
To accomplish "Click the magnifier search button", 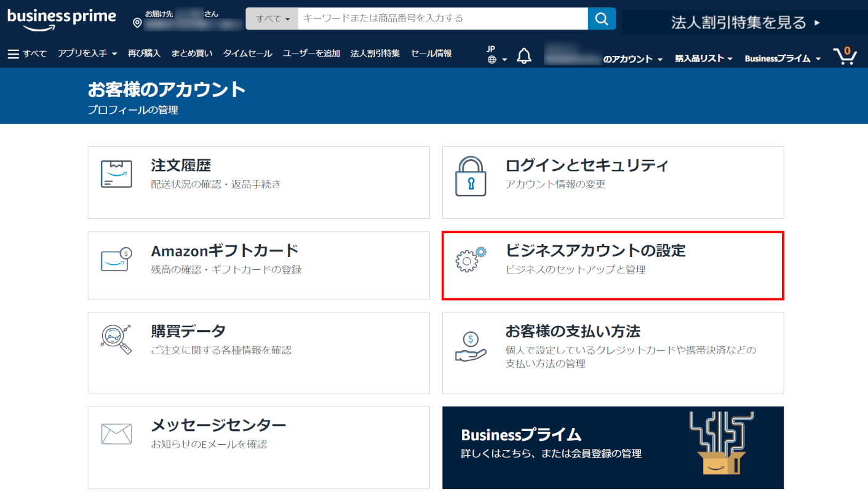I will click(x=602, y=18).
